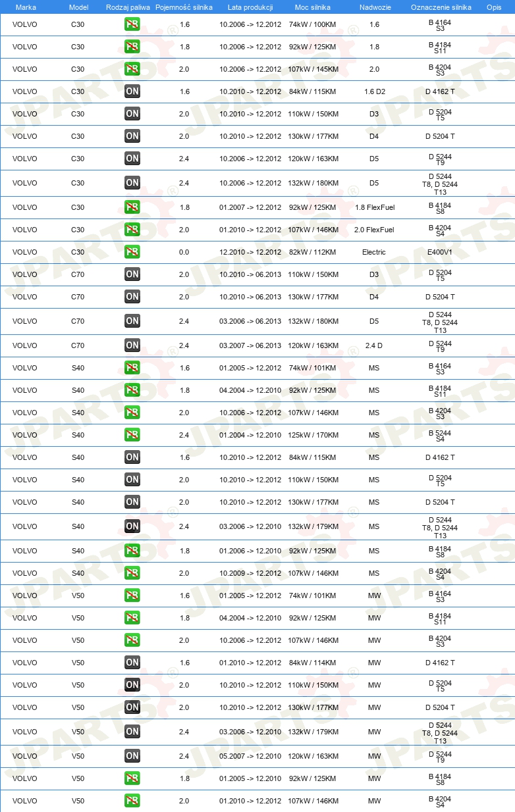Select production years 01.2006 -> 12.2010

(x=250, y=551)
